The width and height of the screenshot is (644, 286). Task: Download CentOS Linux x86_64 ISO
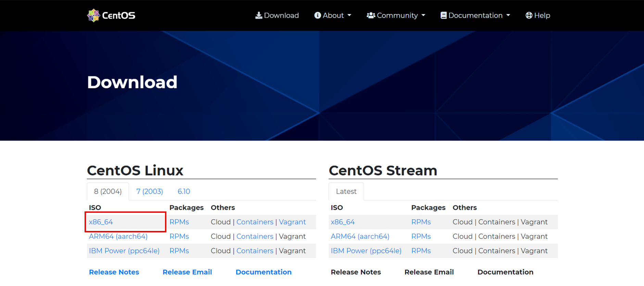click(101, 222)
